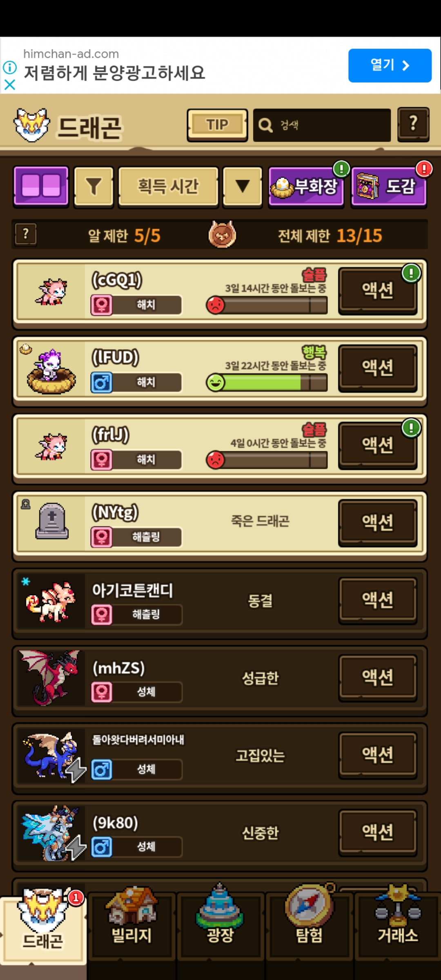Screen dimensions: 441x980
Task: Click the 열기 ad open button
Action: (390, 65)
